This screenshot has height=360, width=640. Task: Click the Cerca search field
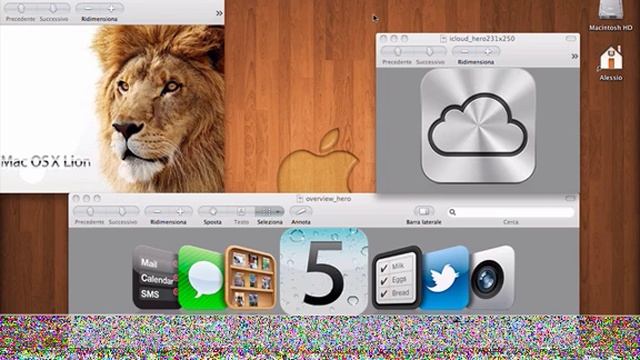[511, 212]
